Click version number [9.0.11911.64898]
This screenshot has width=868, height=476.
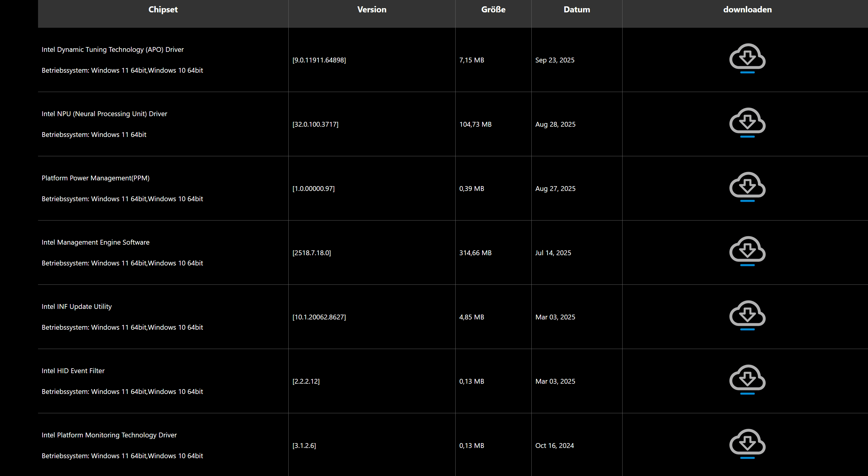pos(319,60)
